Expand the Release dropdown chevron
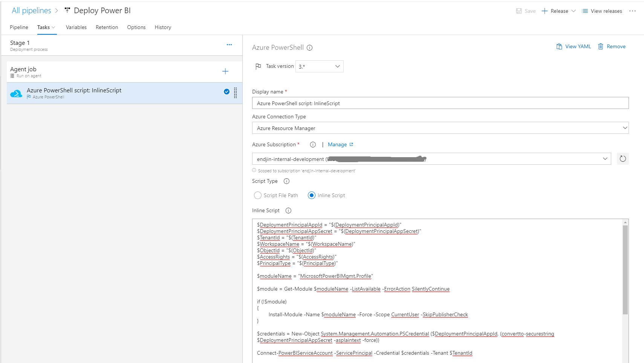This screenshot has width=644, height=363. [x=574, y=11]
